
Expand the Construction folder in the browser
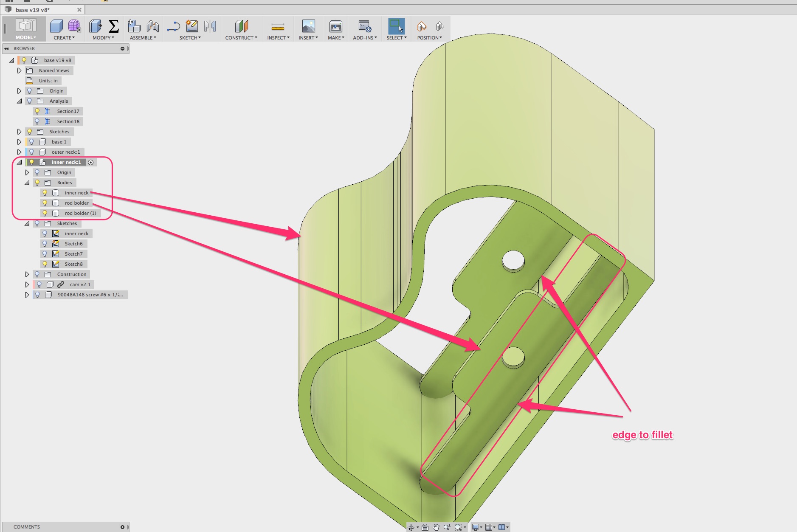pos(27,274)
